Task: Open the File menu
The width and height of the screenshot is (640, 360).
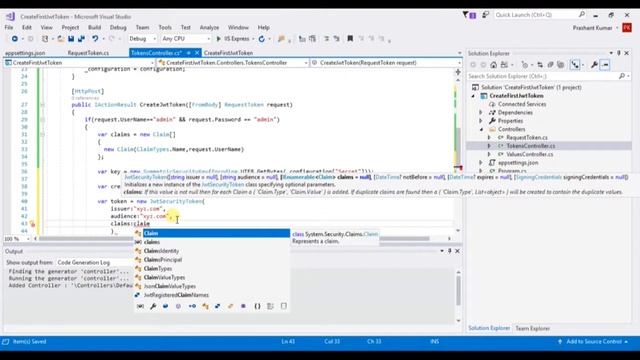Action: (9, 27)
